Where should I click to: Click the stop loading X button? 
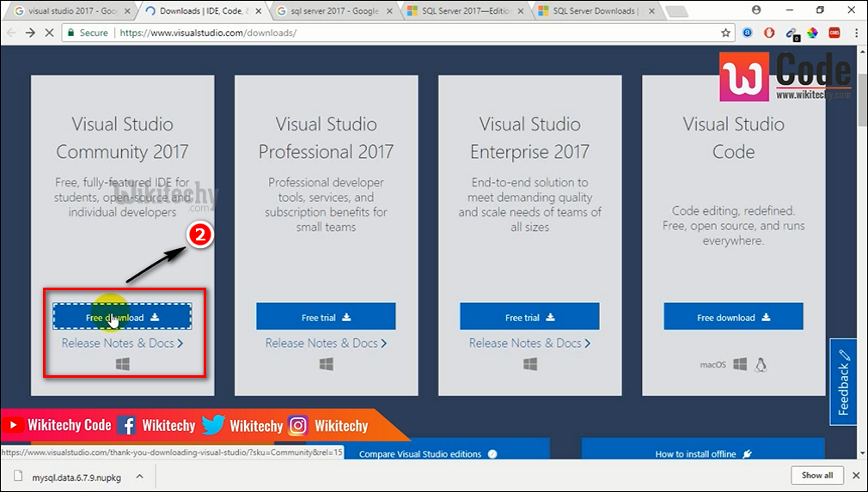[50, 33]
